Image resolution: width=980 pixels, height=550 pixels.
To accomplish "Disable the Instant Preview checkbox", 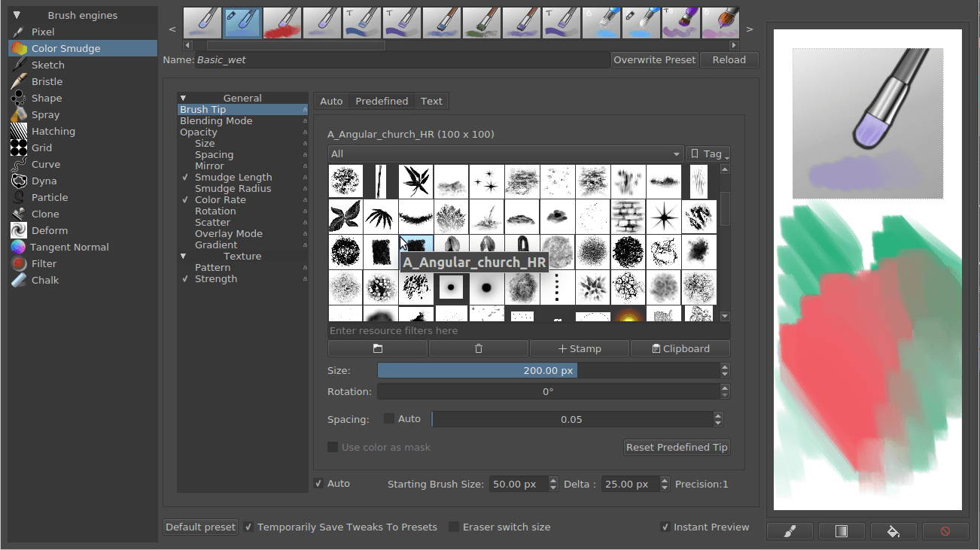I will pos(665,527).
